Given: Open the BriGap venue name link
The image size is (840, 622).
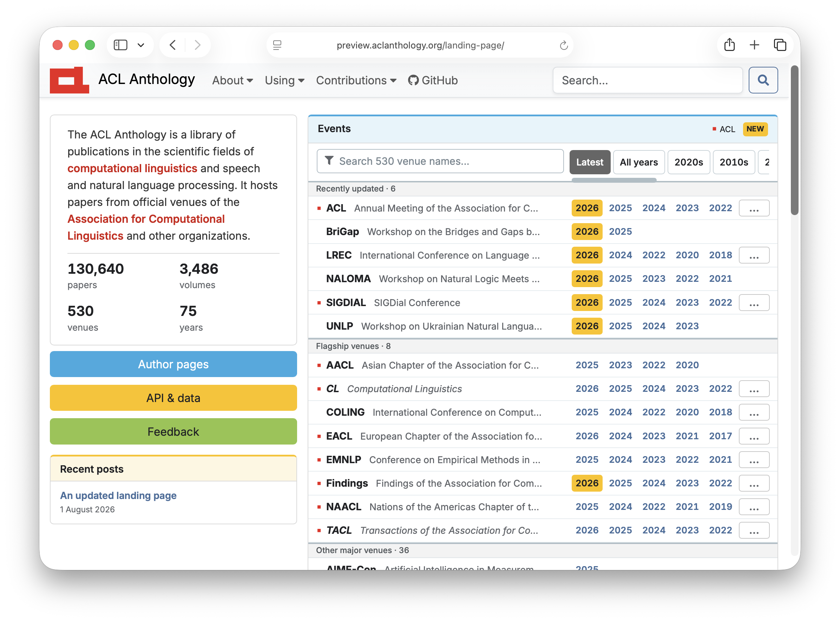Looking at the screenshot, I should click(x=342, y=232).
